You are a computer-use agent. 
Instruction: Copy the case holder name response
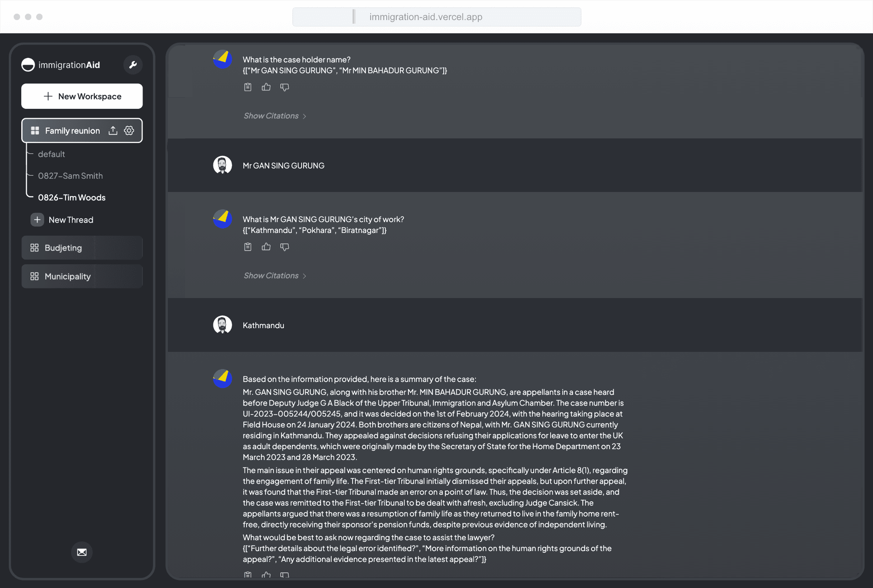[x=248, y=87]
